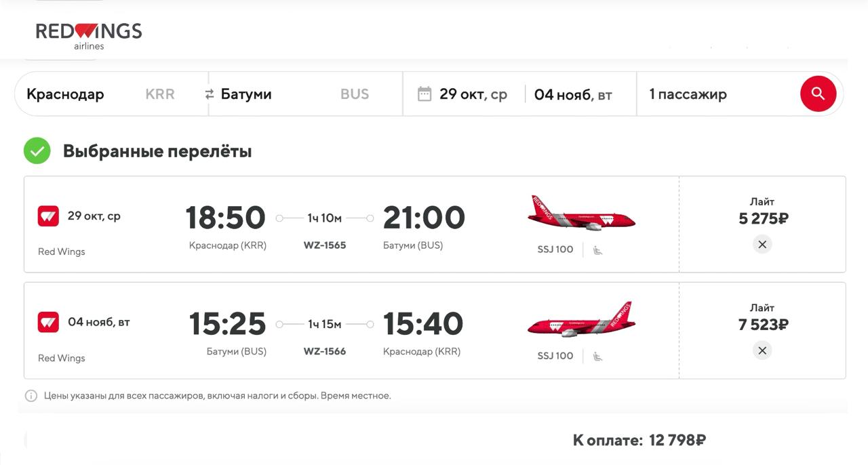The image size is (868, 465).
Task: Click flight number WZ-1565
Action: (325, 245)
